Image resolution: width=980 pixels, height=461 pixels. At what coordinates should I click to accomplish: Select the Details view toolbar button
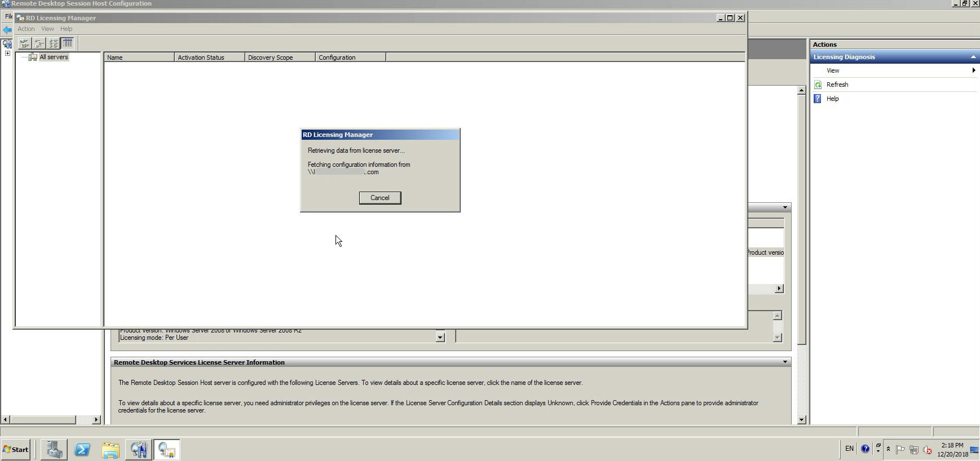(x=68, y=43)
